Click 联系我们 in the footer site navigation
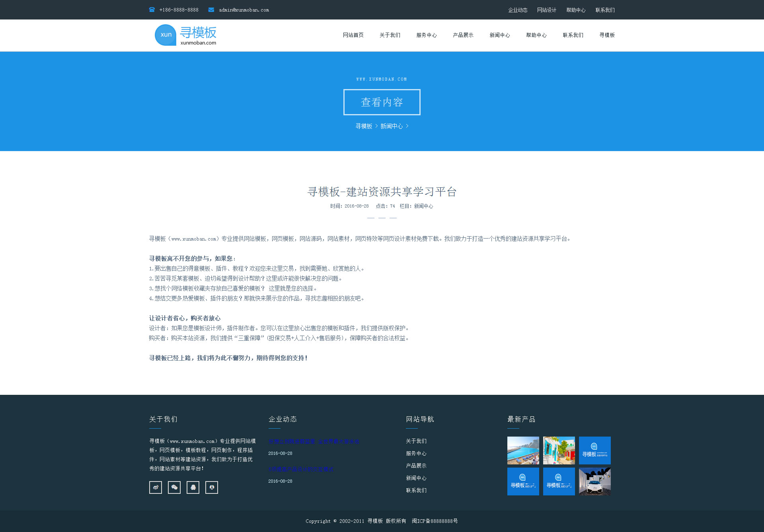 [416, 490]
